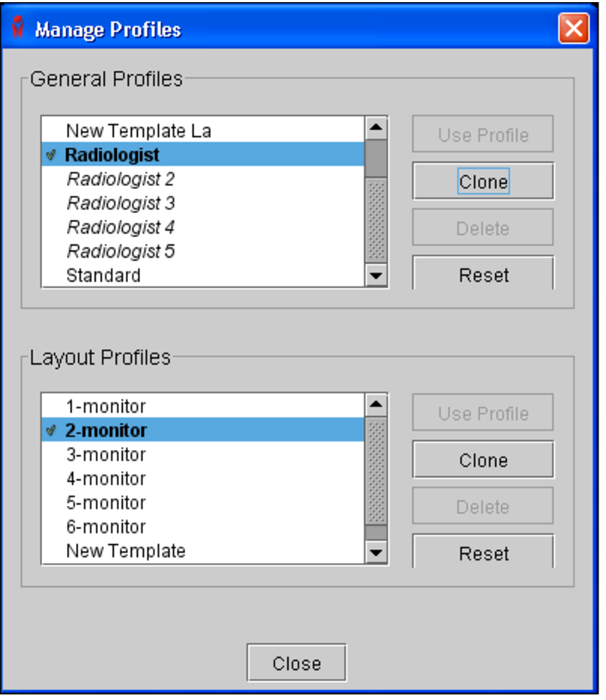Viewport: 606px width, 700px height.
Task: Choose the New Template La profile
Action: 139,131
